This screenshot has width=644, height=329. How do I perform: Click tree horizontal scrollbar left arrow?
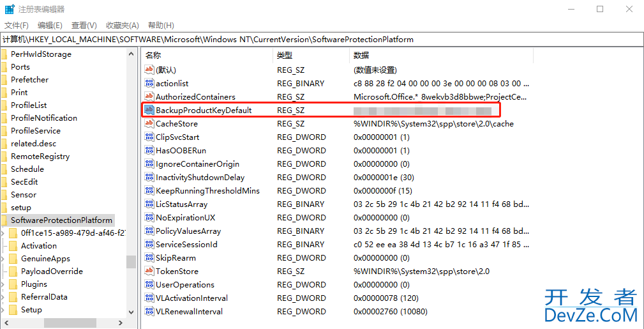pyautogui.click(x=5, y=323)
